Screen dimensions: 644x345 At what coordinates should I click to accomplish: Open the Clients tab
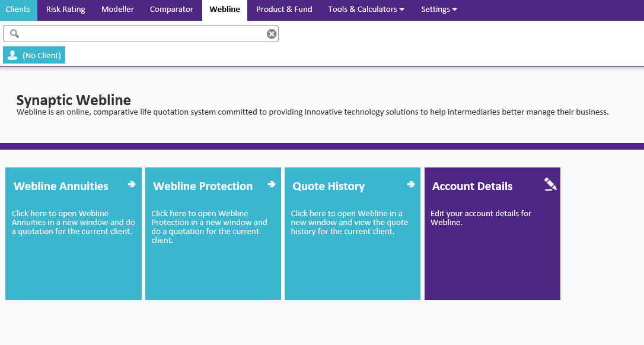[x=18, y=10]
